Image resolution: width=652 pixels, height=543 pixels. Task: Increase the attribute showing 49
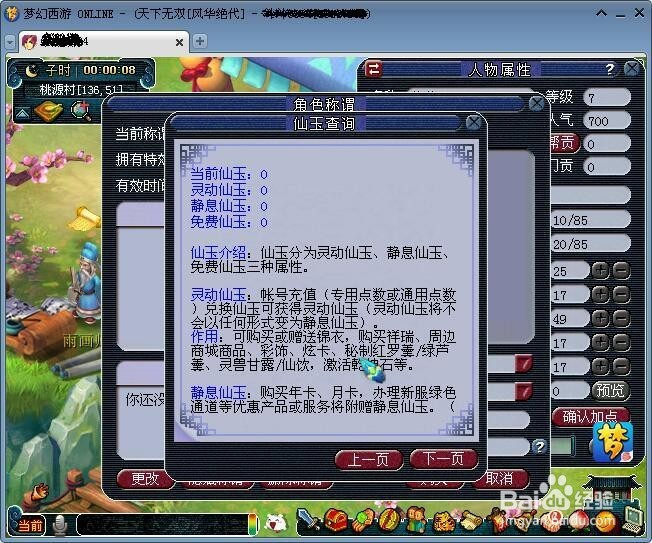601,319
